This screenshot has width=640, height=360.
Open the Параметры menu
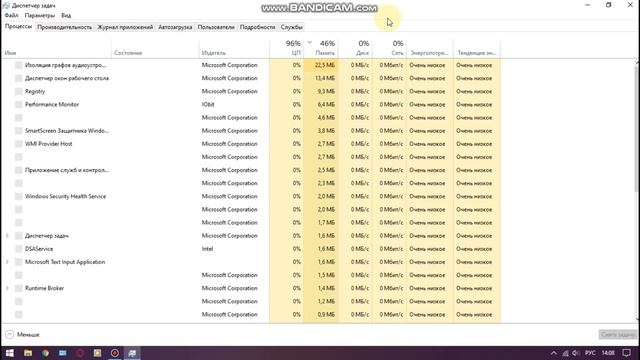[40, 16]
